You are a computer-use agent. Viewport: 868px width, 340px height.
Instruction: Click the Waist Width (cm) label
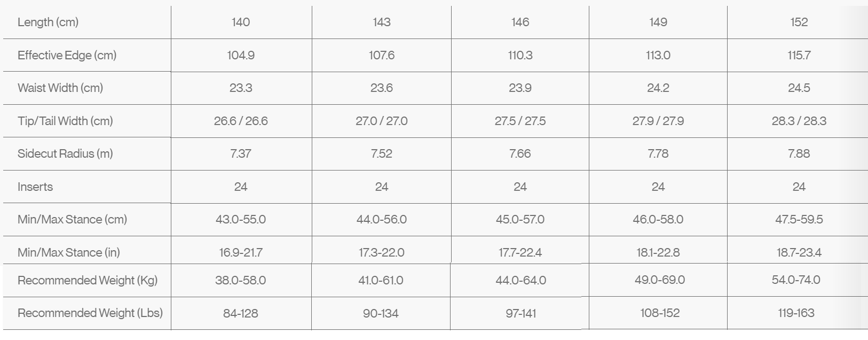tap(60, 88)
